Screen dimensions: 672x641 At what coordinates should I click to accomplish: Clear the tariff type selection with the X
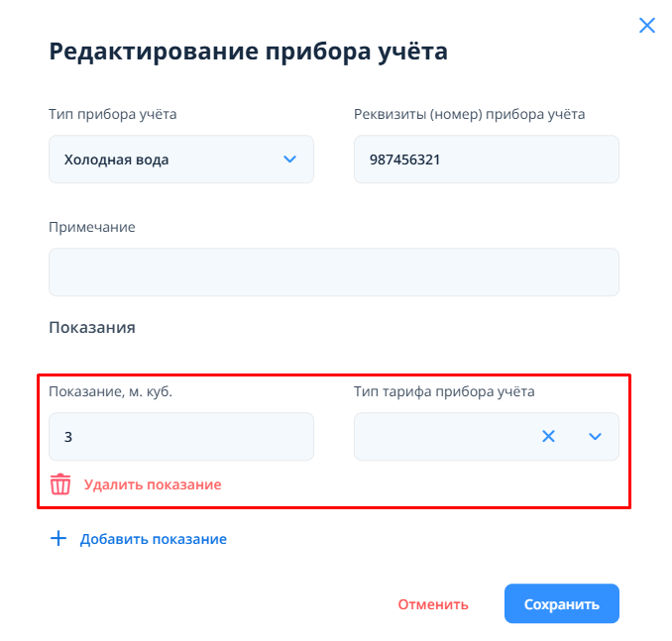click(x=548, y=436)
